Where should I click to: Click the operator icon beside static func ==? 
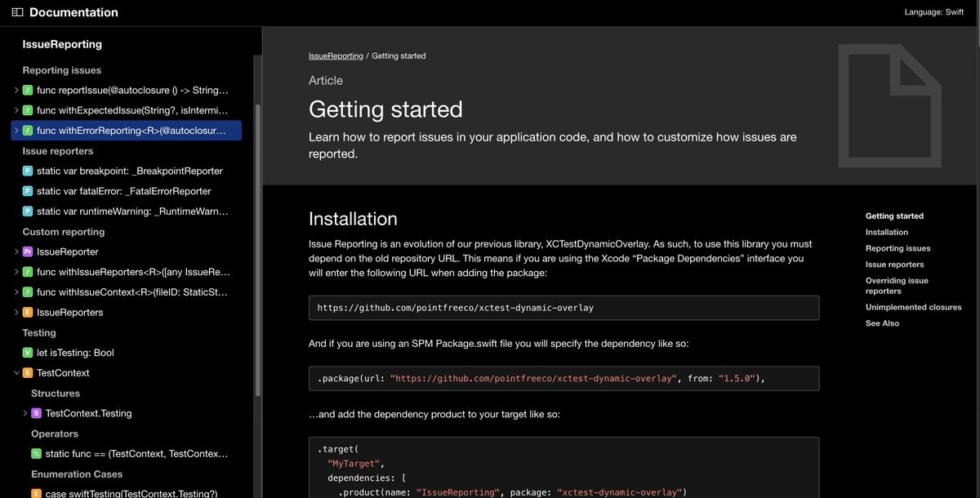click(x=36, y=453)
